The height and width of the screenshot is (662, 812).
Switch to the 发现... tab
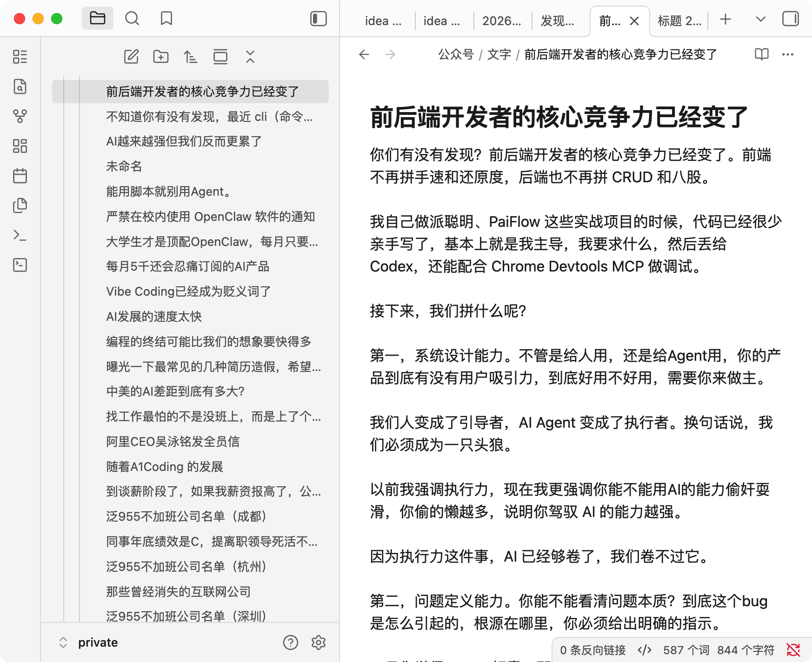pyautogui.click(x=557, y=21)
